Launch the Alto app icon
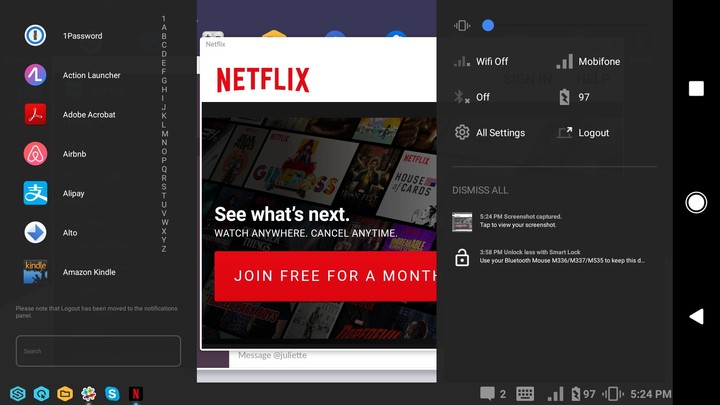 coord(35,232)
